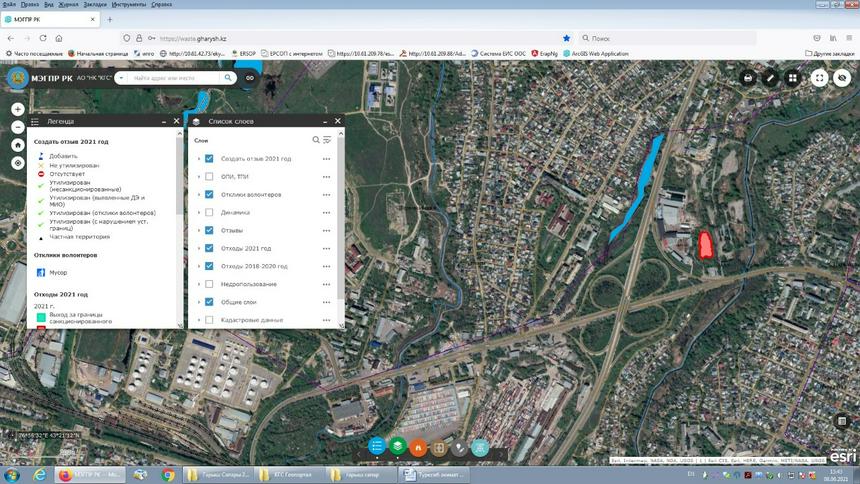
Task: Click the zoom in map button
Action: coord(18,109)
